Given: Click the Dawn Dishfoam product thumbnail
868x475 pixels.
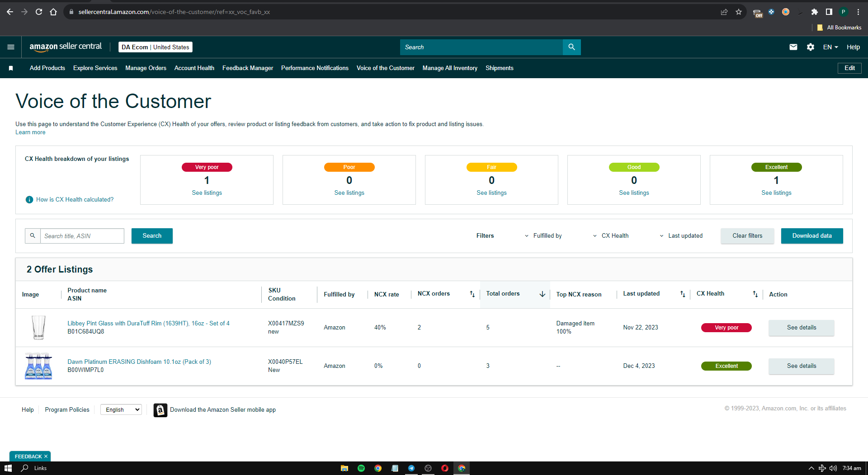Looking at the screenshot, I should [38, 366].
